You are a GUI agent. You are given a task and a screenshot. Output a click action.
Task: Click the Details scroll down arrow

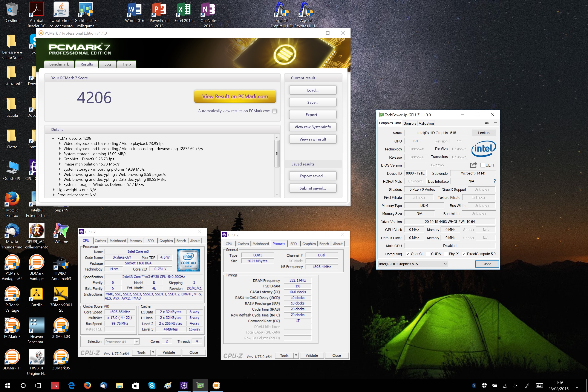(x=277, y=194)
